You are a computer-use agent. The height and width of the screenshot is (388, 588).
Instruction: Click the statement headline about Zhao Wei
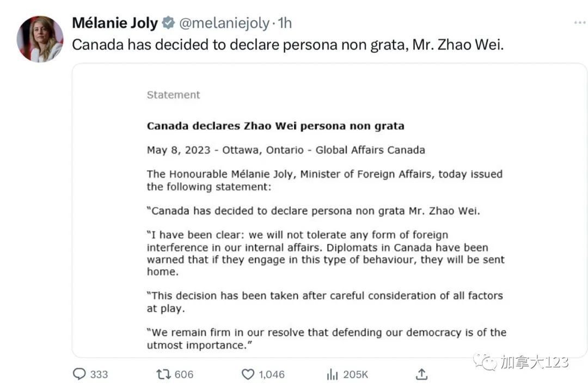(275, 126)
